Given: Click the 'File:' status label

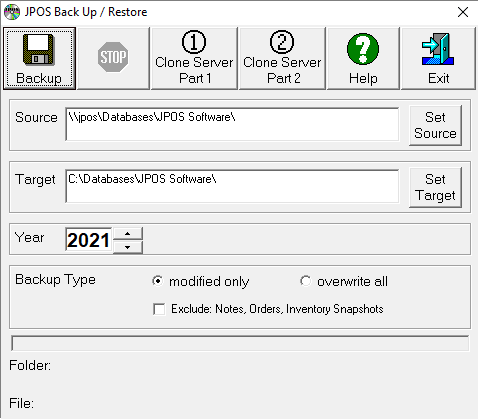Looking at the screenshot, I should pyautogui.click(x=21, y=403).
